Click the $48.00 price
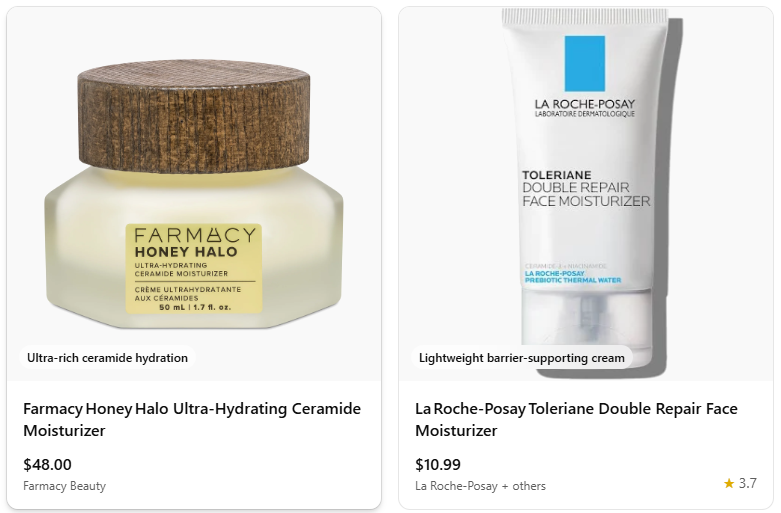This screenshot has height=513, width=781. pos(47,464)
